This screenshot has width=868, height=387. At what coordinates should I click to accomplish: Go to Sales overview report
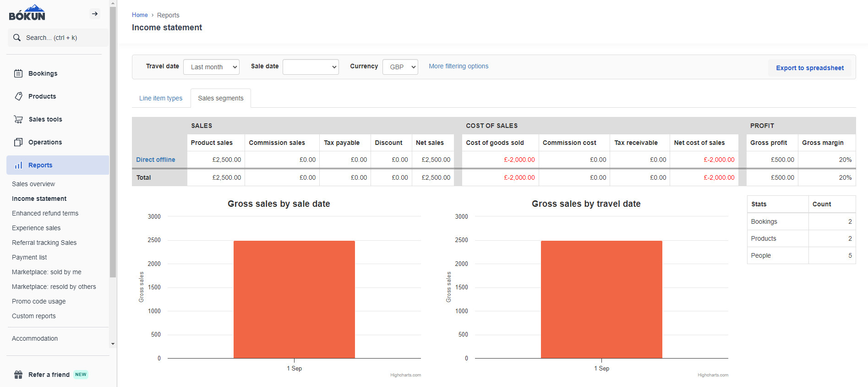coord(33,184)
